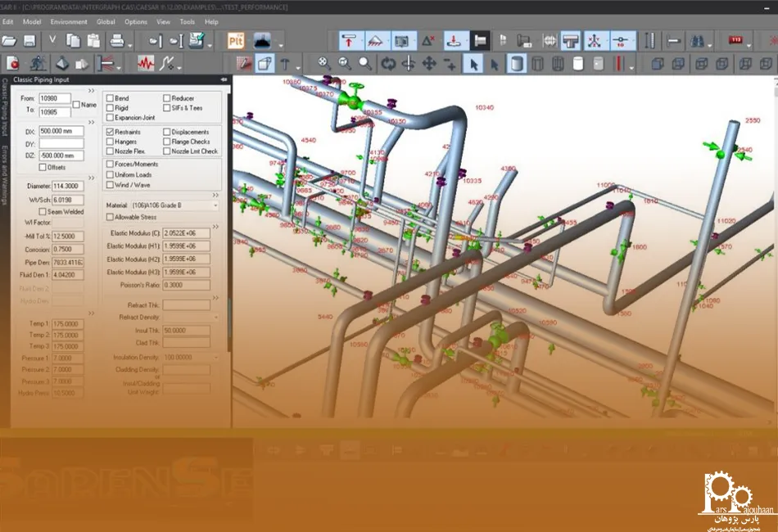Expand the DX/DY/DZ section chevron
Screen dimensions: 778x532
pos(91,123)
